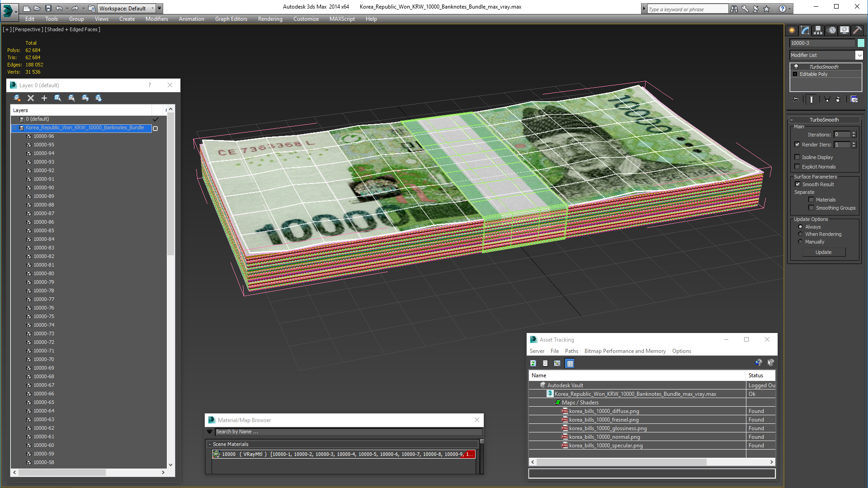
Task: Open the 3ds Max application menu
Action: [x=9, y=11]
